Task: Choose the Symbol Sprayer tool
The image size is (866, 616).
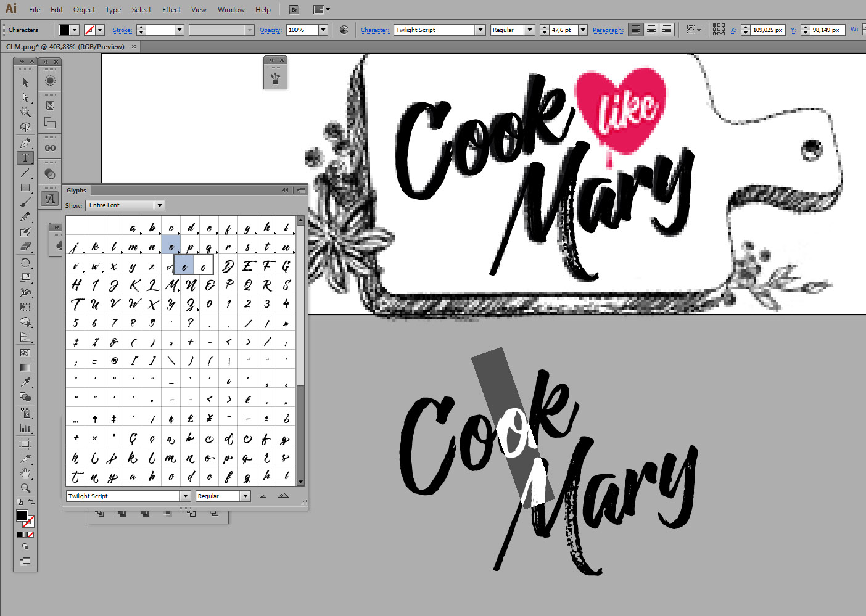Action: (x=25, y=413)
